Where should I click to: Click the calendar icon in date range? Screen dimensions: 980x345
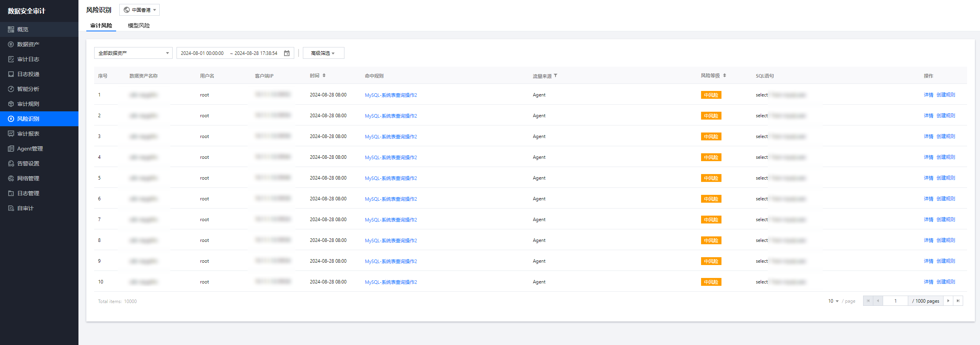(x=287, y=53)
